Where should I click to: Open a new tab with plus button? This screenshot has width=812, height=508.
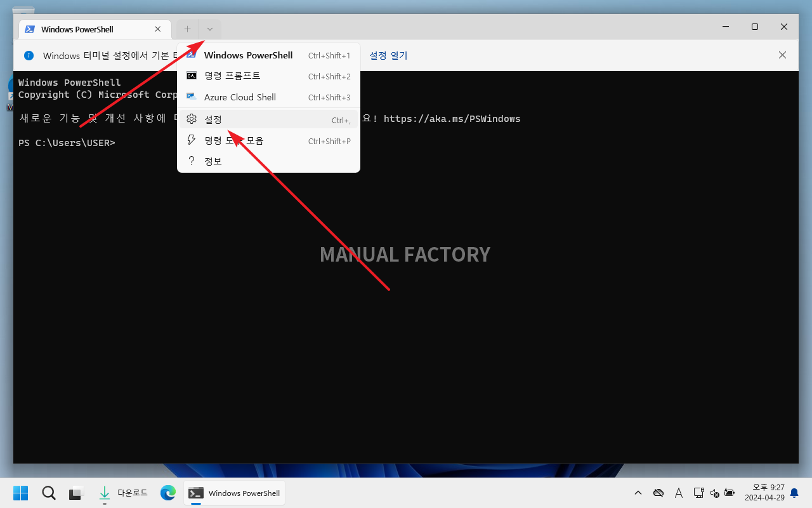tap(187, 29)
